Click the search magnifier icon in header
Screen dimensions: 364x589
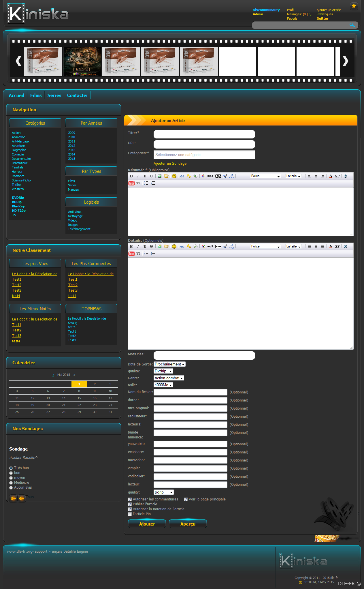[352, 25]
